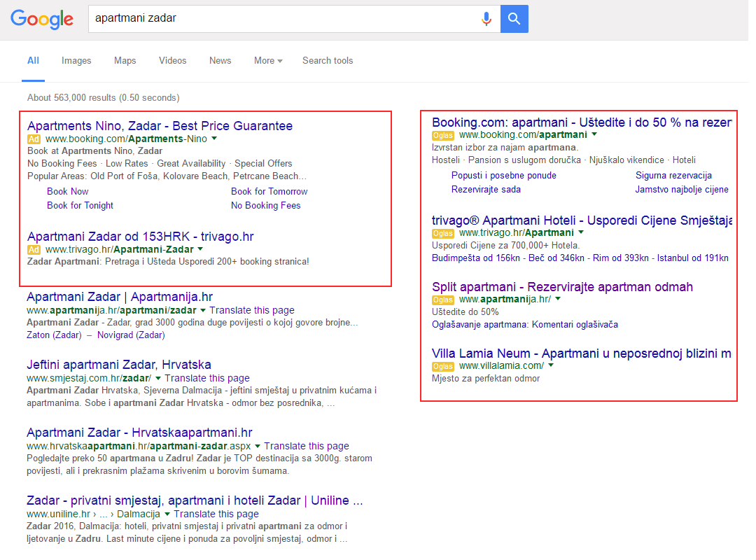This screenshot has height=560, width=756.
Task: Click the Google logo
Action: (x=42, y=19)
